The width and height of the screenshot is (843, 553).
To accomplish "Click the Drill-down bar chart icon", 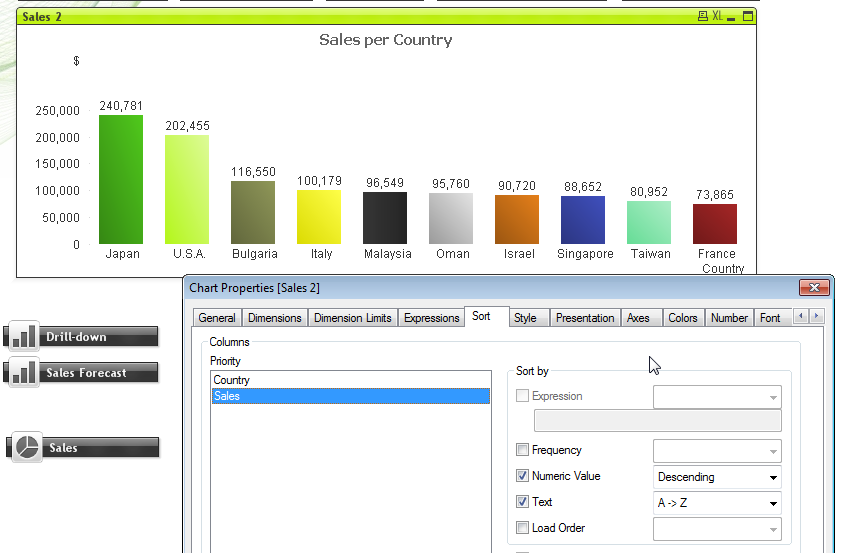I will [x=23, y=336].
